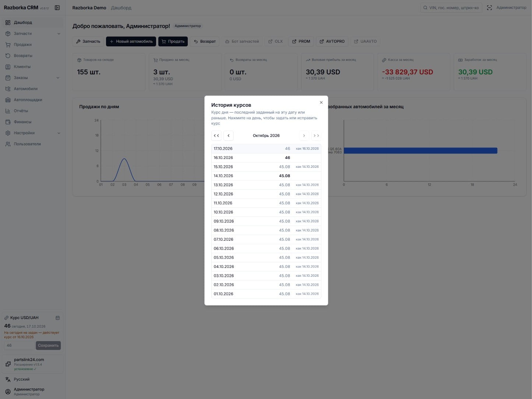Close the История курсов dialog
Image resolution: width=532 pixels, height=399 pixels.
tap(321, 102)
